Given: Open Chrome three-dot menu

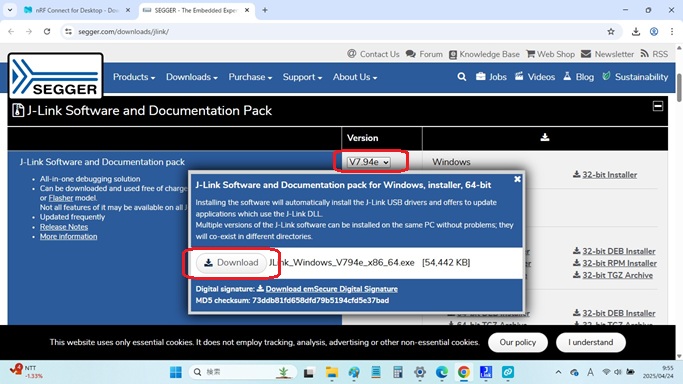Looking at the screenshot, I should click(x=672, y=31).
